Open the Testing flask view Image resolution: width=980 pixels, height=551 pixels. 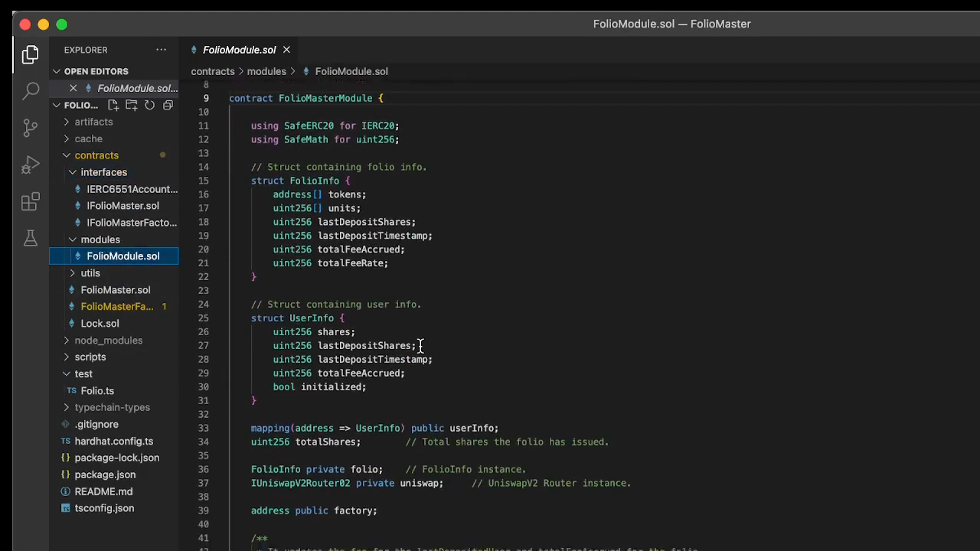click(x=31, y=238)
